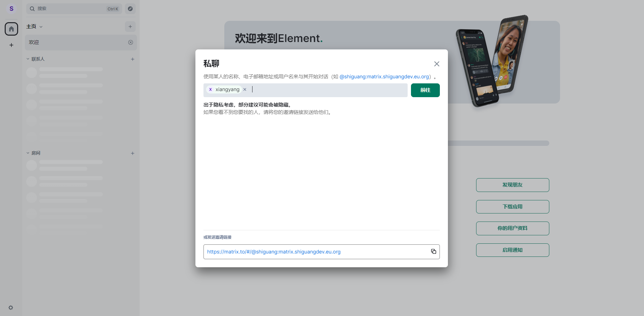
Task: Collapse the 房间 section
Action: [28, 153]
